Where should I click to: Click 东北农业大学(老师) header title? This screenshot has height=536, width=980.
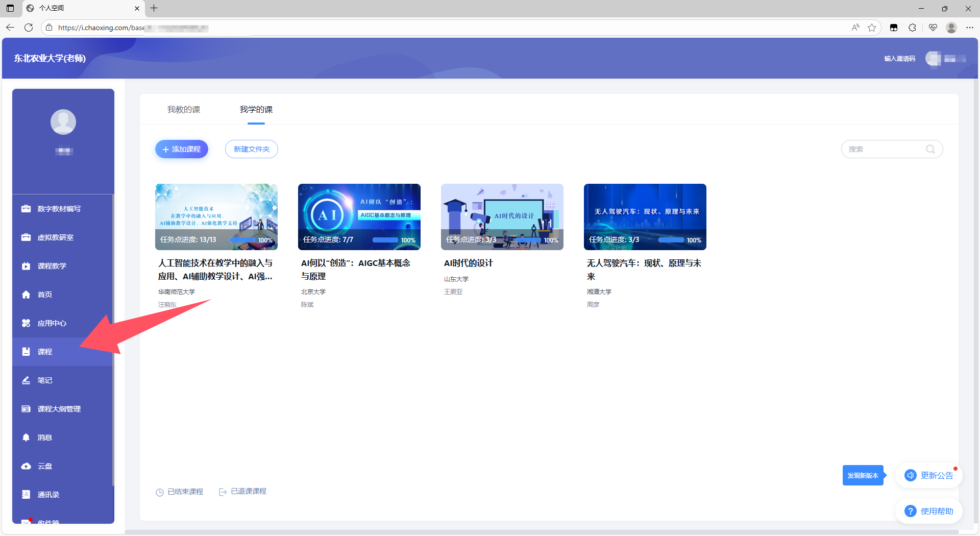[50, 59]
